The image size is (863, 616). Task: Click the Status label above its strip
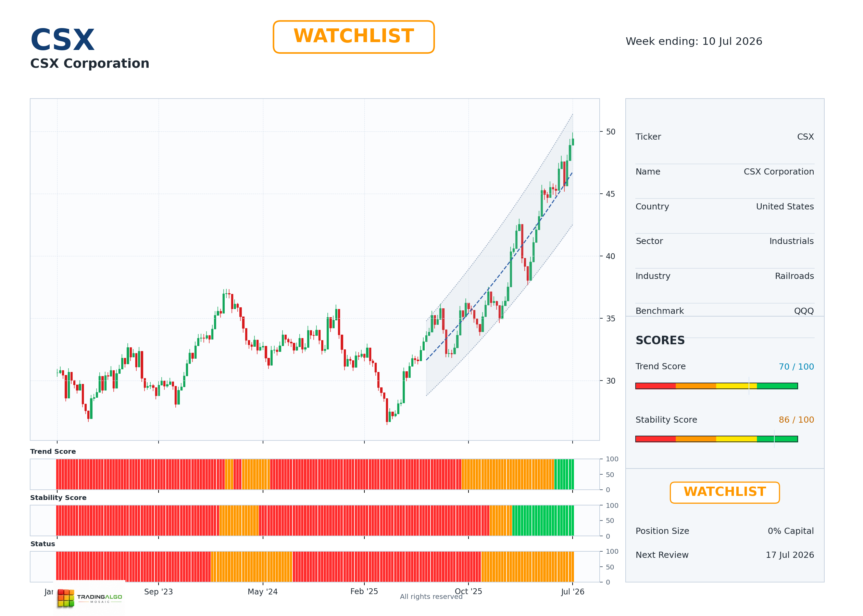[x=42, y=544]
